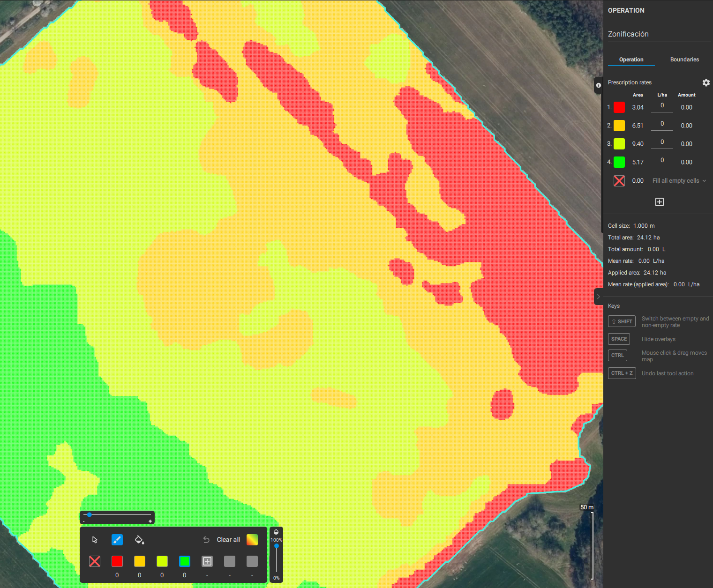
Task: Click the gradient color palette icon
Action: click(252, 539)
